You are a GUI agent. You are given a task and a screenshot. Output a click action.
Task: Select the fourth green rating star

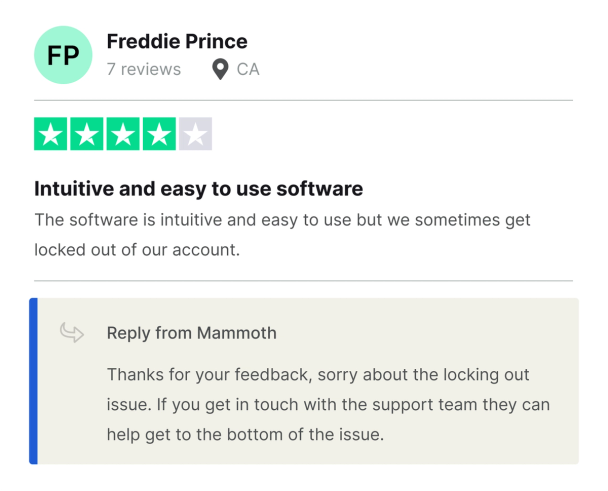pos(159,134)
